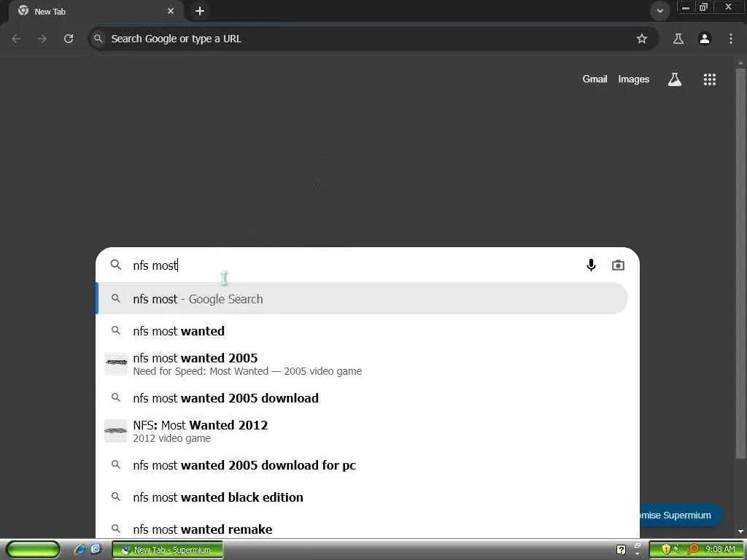Click the security shield tray icon
Screen dimensions: 747x560
point(665,550)
